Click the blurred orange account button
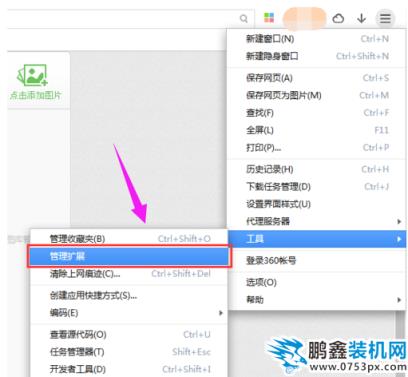 click(x=304, y=18)
